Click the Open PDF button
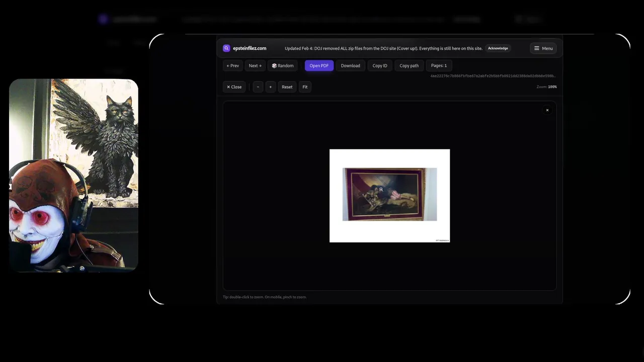Image resolution: width=644 pixels, height=362 pixels. (x=319, y=66)
